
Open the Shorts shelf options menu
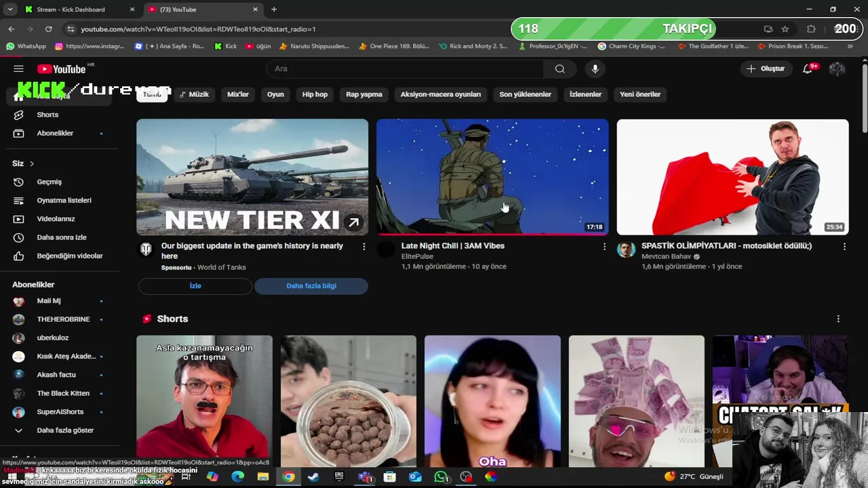pos(838,319)
